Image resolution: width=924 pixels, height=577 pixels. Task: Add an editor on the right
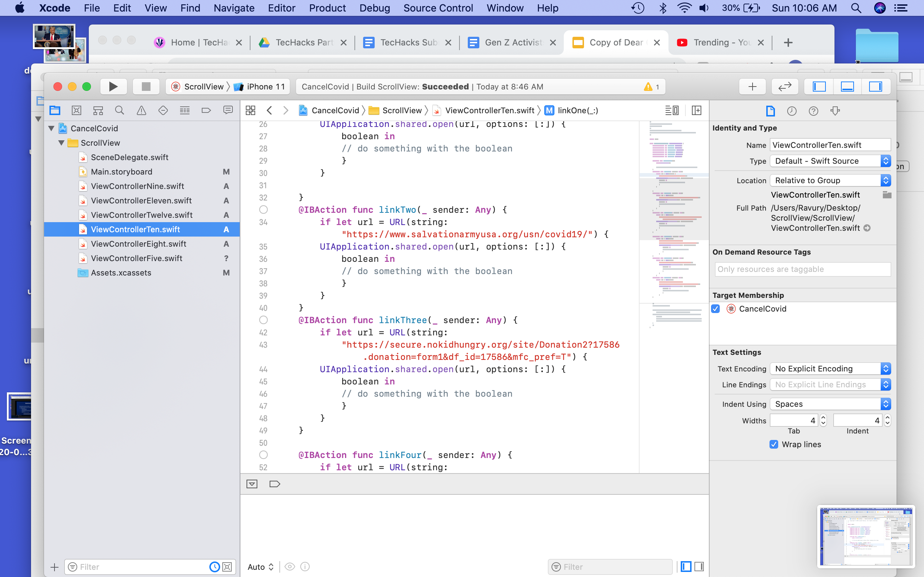[x=697, y=111]
